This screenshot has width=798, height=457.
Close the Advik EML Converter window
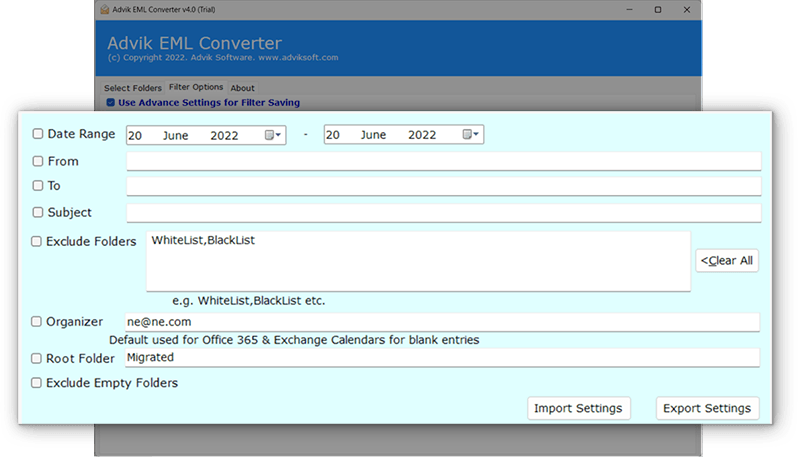(x=687, y=9)
